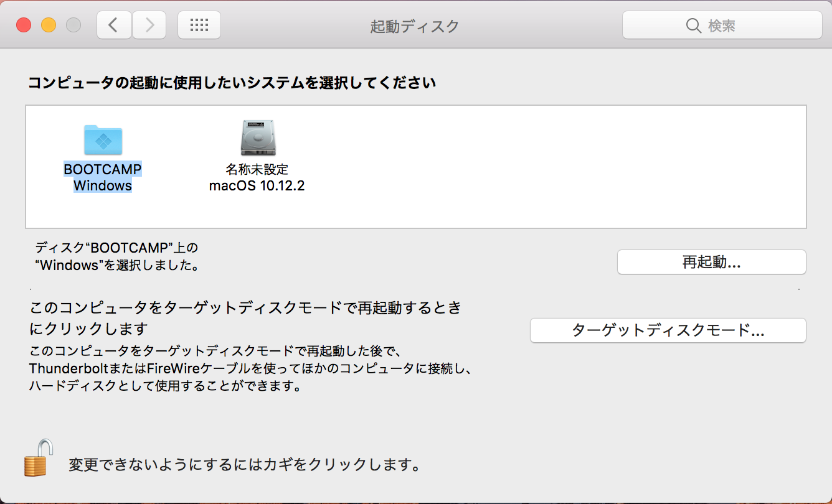Close the 起動ディスク window with red button

[x=24, y=26]
